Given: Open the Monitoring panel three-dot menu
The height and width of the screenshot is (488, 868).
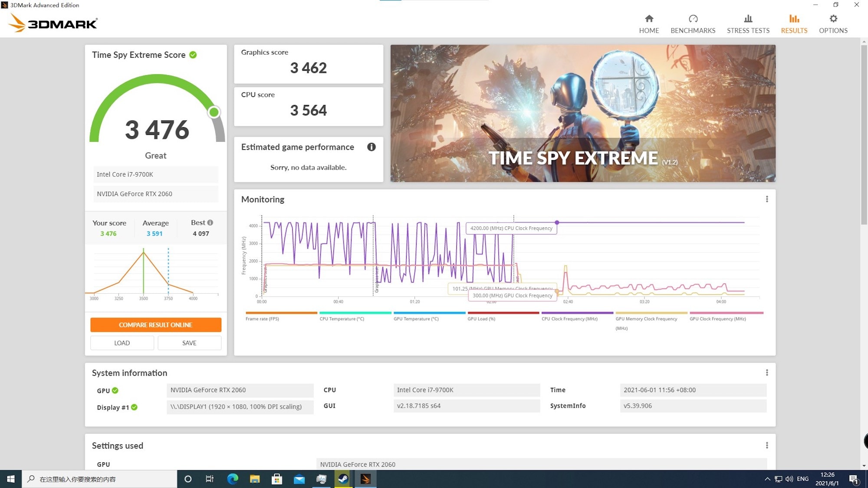Looking at the screenshot, I should [767, 199].
